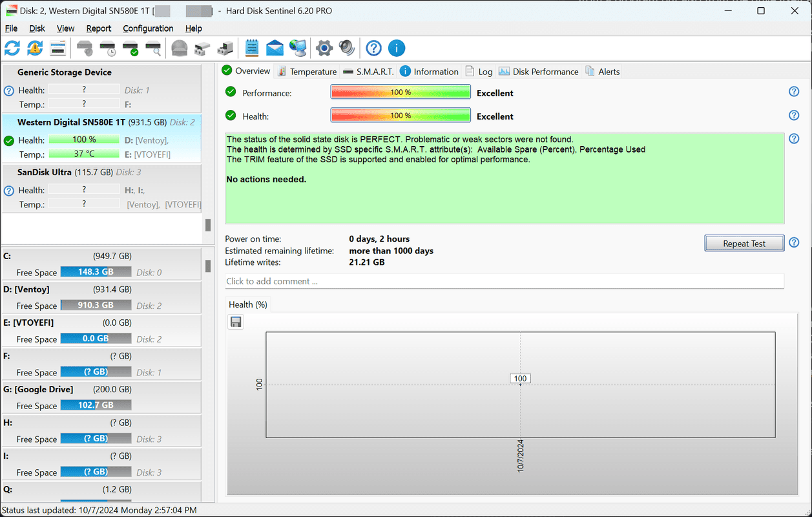812x517 pixels.
Task: Click the blue info icon in toolbar
Action: point(397,48)
